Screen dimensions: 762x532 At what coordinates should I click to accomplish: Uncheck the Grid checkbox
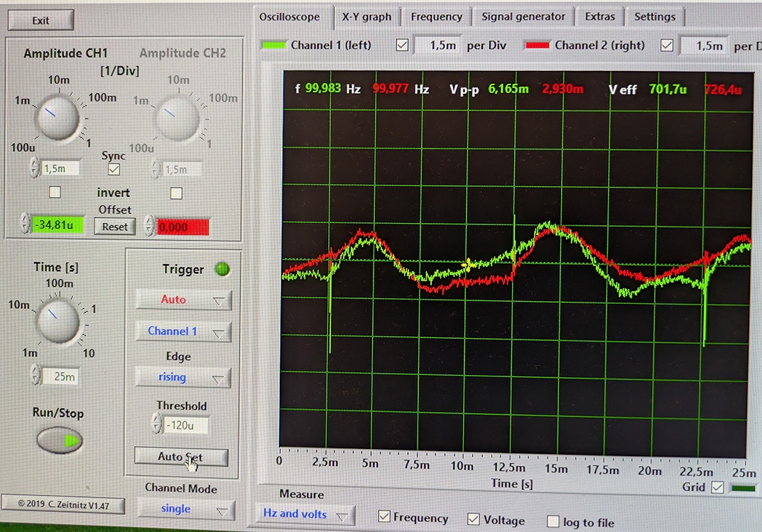pos(718,487)
